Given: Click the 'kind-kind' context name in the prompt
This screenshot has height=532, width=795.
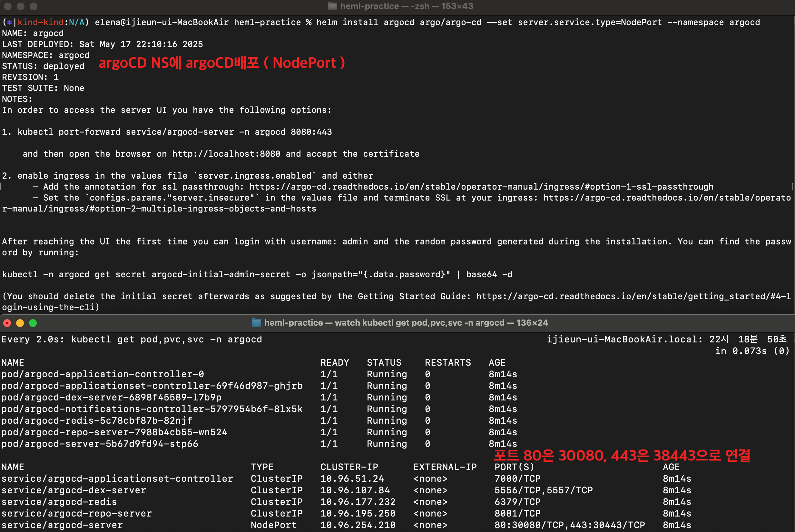Looking at the screenshot, I should (41, 22).
